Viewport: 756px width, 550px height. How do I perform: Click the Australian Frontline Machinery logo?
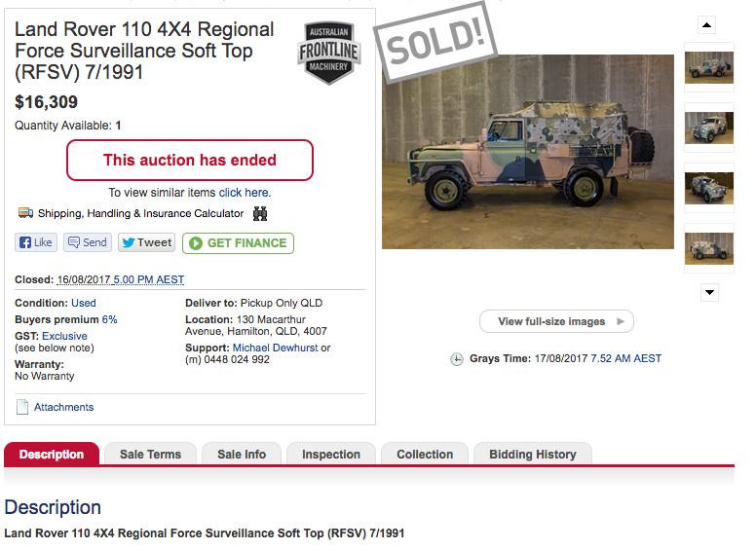(x=328, y=53)
